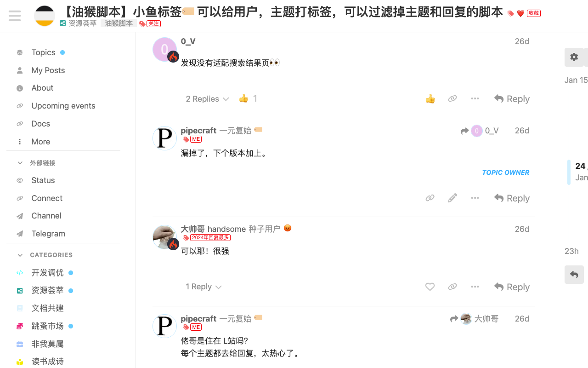The image size is (588, 368).
Task: Open the More sidebar menu
Action: [x=41, y=141]
